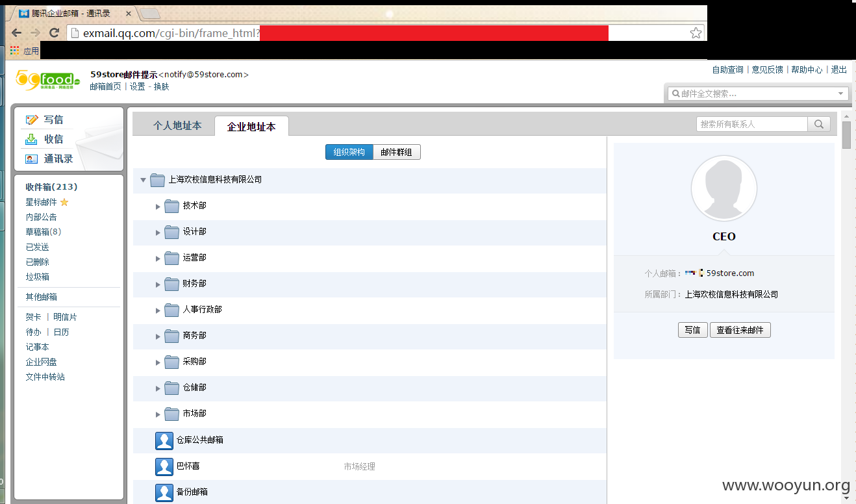Switch view to 邮件群组
Screen dimensions: 856x504
coord(397,152)
